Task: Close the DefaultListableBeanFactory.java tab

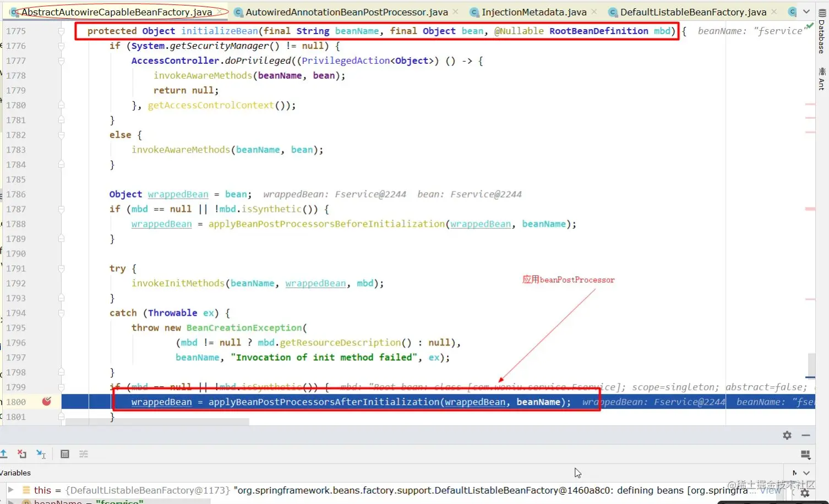Action: [774, 12]
